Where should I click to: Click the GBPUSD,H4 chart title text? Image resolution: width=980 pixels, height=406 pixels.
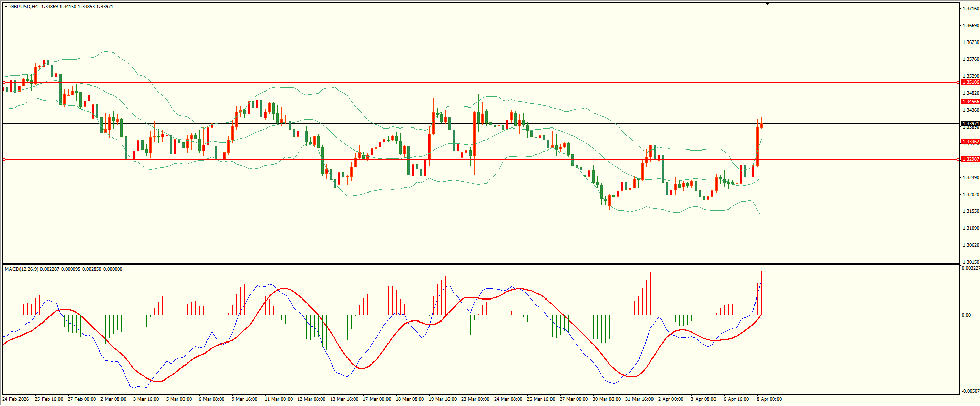[x=24, y=7]
